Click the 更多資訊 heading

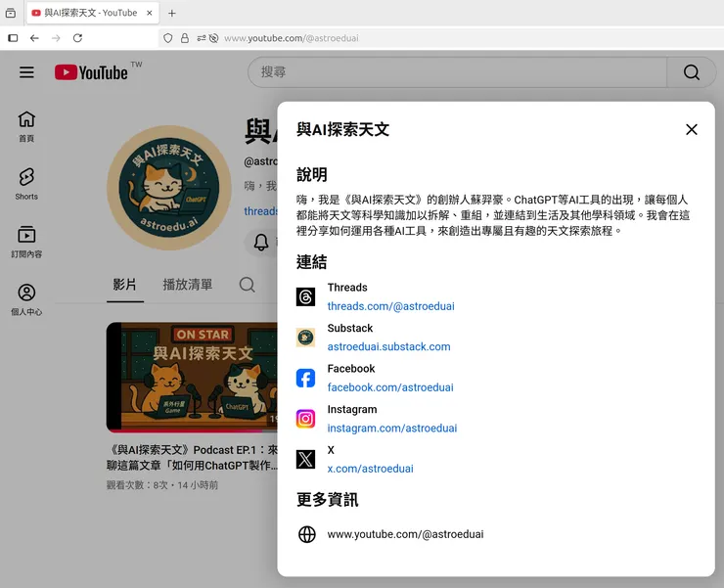(x=328, y=499)
